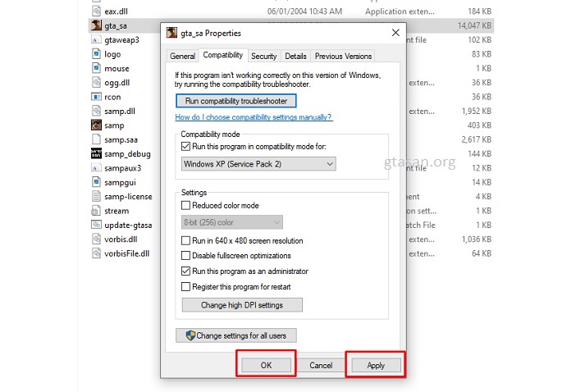Close the gta_sa Properties dialog
Viewport: 576px width, 392px height.
pos(395,33)
